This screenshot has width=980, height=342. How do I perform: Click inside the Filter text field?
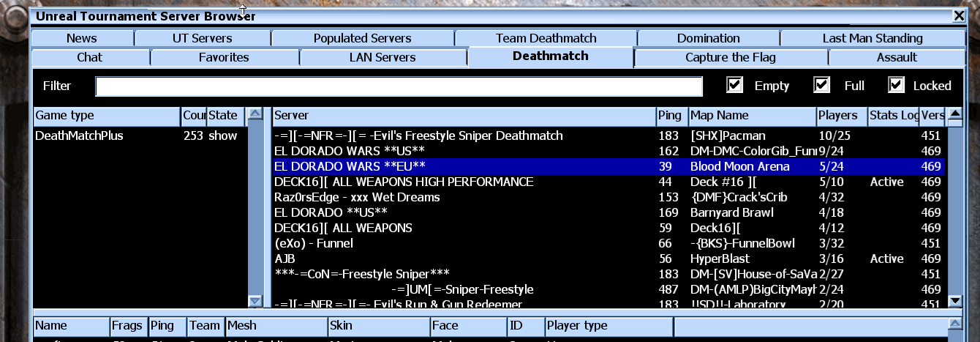399,86
